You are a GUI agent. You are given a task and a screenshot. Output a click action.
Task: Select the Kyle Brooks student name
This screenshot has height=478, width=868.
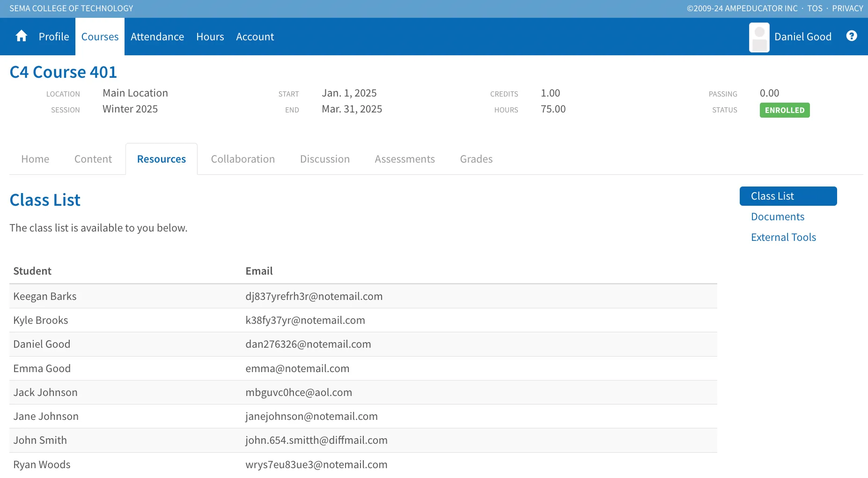coord(41,320)
